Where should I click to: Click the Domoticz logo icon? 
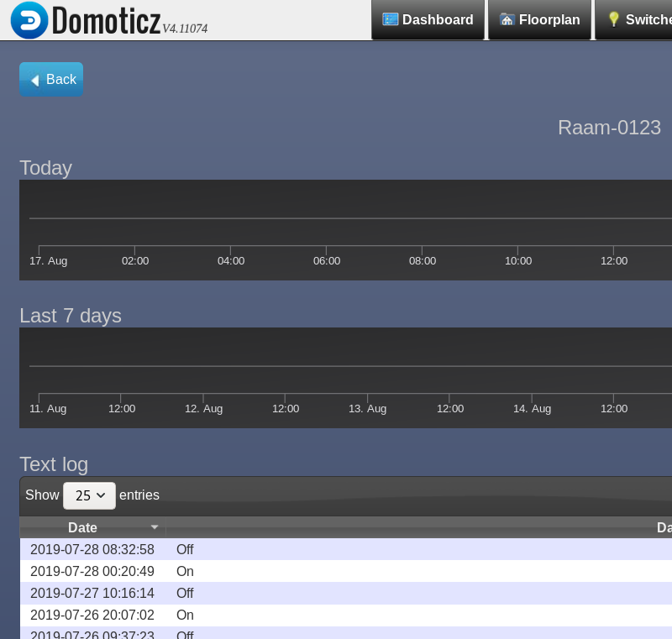point(29,20)
